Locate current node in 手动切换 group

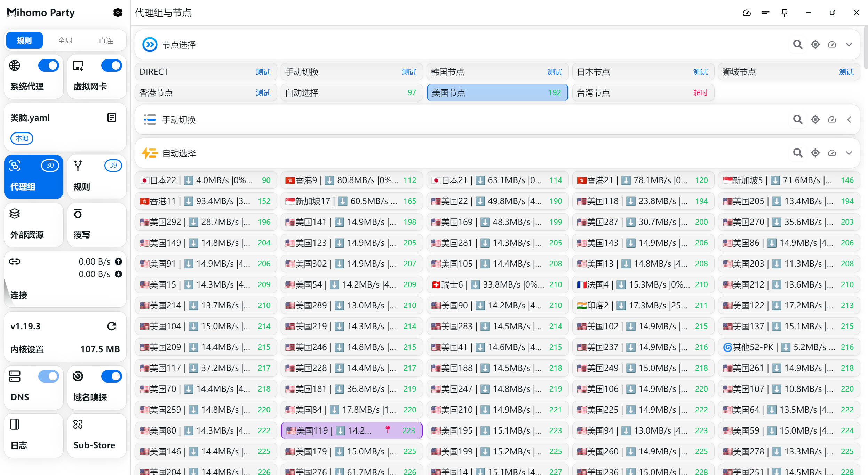(x=815, y=120)
